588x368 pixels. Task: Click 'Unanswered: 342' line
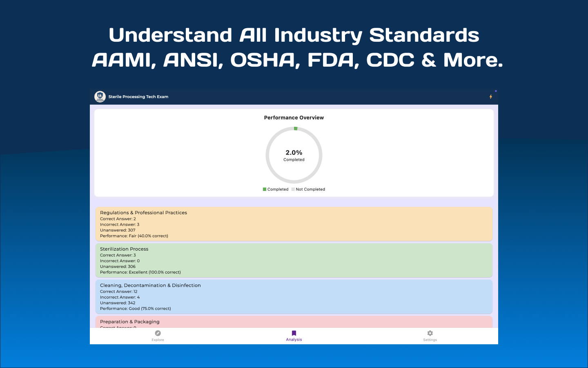(118, 303)
